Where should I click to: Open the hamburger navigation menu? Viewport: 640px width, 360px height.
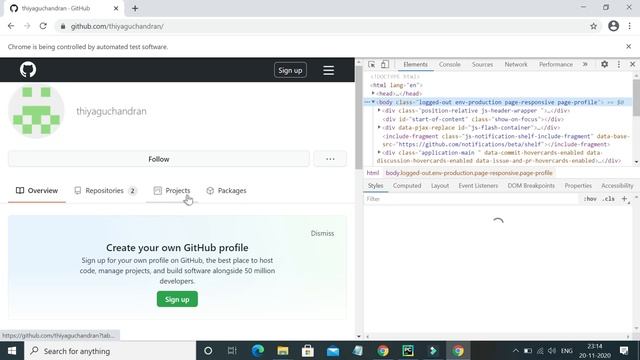pos(329,70)
